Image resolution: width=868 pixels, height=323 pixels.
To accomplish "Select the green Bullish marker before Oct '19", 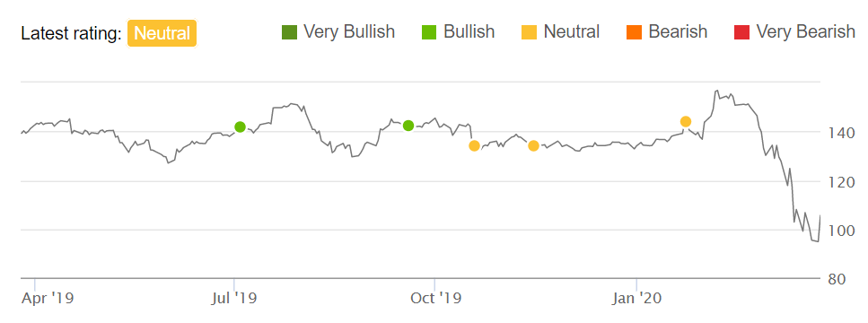I will (408, 126).
